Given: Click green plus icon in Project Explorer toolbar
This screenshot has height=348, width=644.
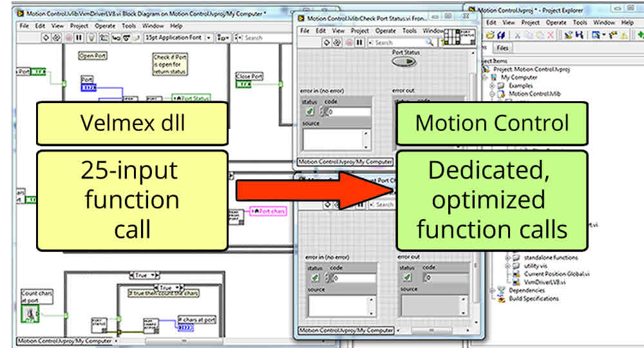Looking at the screenshot, I should pos(640,35).
